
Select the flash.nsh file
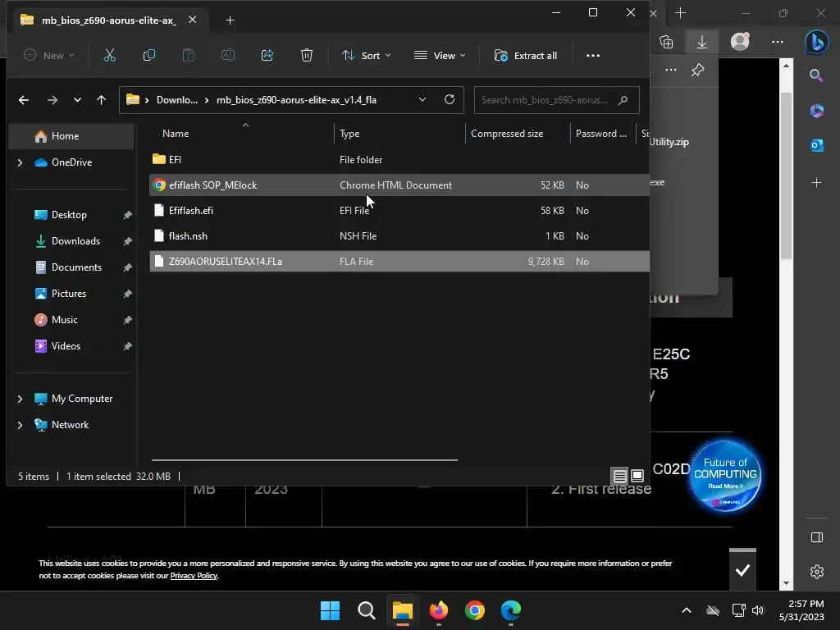click(399, 236)
